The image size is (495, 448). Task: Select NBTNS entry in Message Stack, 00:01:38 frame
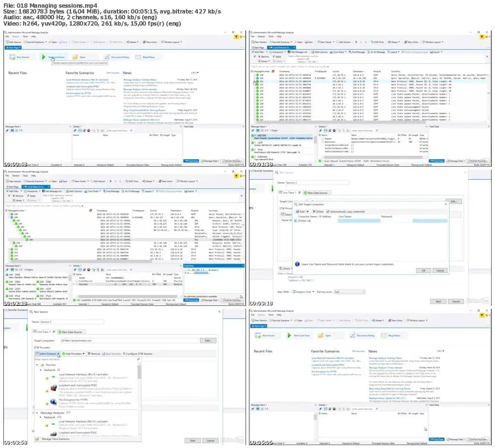[x=282, y=137]
